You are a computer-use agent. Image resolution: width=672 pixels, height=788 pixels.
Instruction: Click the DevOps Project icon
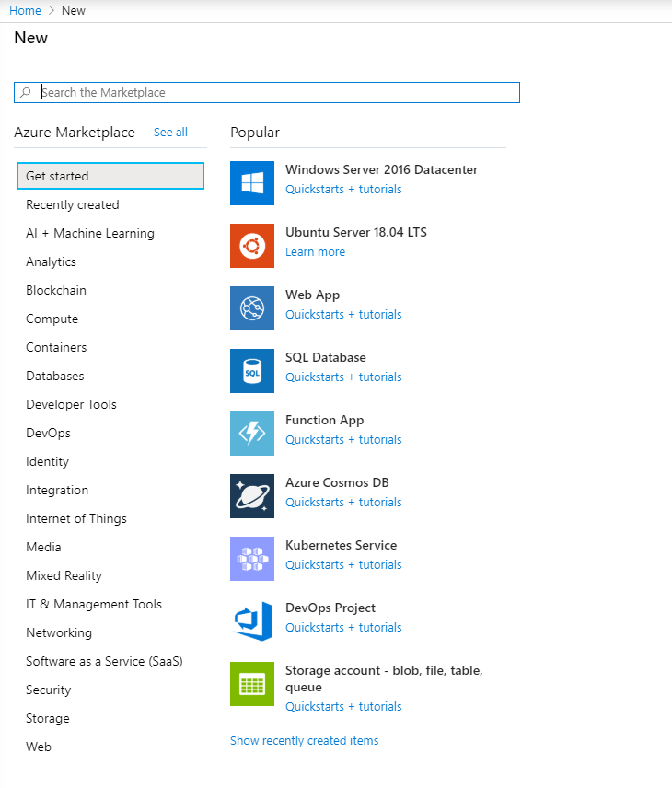[x=252, y=621]
